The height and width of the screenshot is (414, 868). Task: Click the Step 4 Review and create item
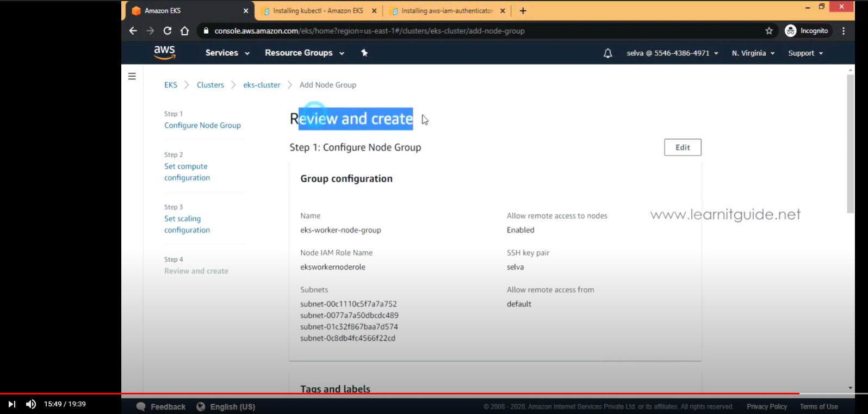click(x=196, y=271)
